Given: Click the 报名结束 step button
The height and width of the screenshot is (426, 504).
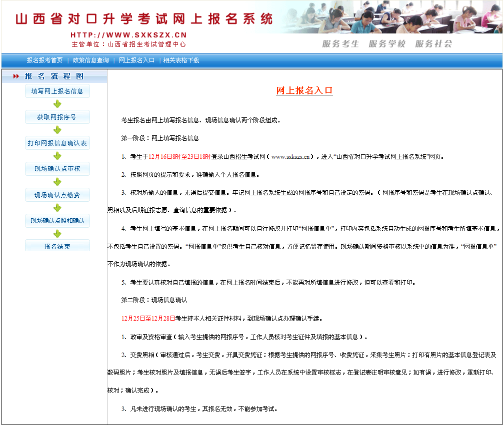Looking at the screenshot, I should click(x=57, y=246).
